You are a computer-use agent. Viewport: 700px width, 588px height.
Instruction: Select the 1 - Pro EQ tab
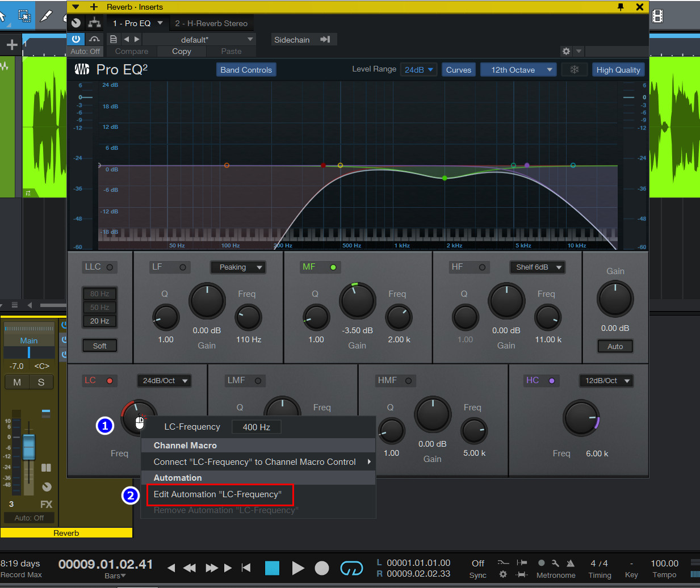coord(131,23)
